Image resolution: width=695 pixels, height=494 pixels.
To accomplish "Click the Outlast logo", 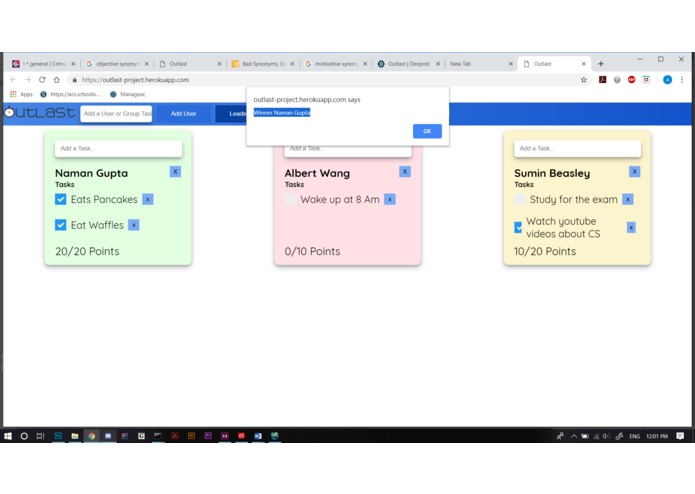I will tap(39, 113).
